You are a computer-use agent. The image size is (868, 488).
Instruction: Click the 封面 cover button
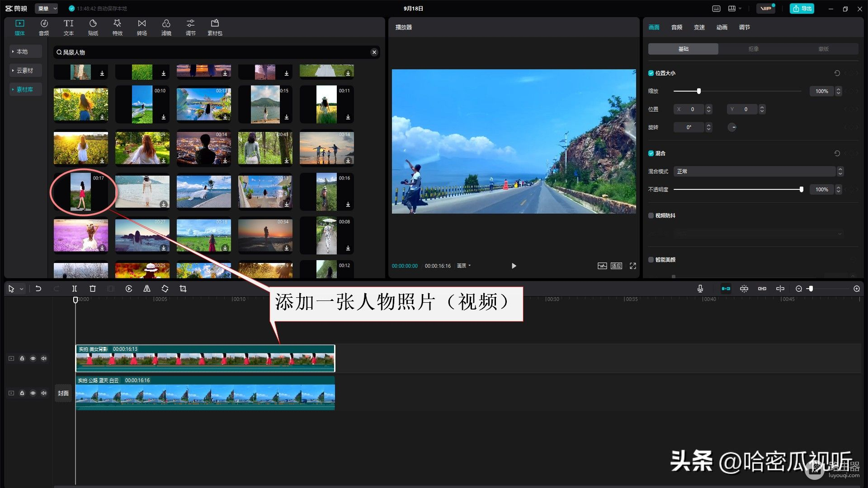(63, 393)
